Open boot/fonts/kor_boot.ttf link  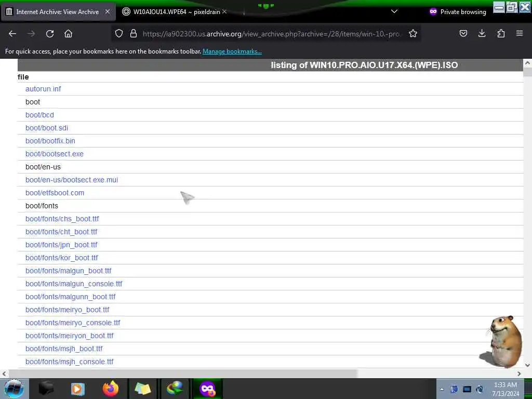click(x=62, y=258)
